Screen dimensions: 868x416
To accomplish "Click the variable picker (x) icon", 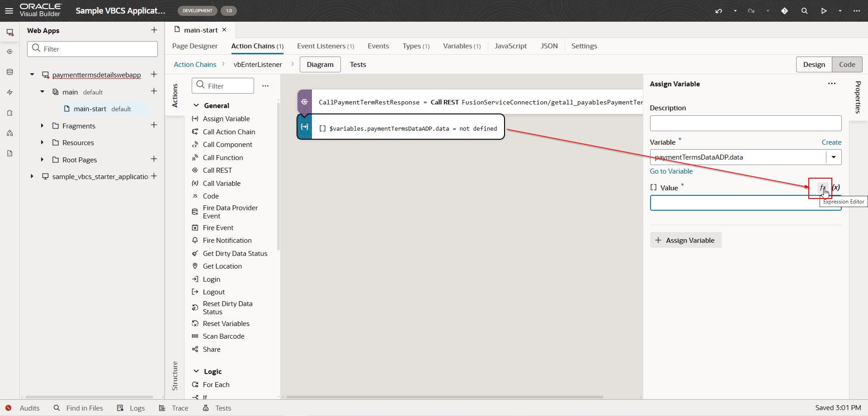I will (836, 188).
